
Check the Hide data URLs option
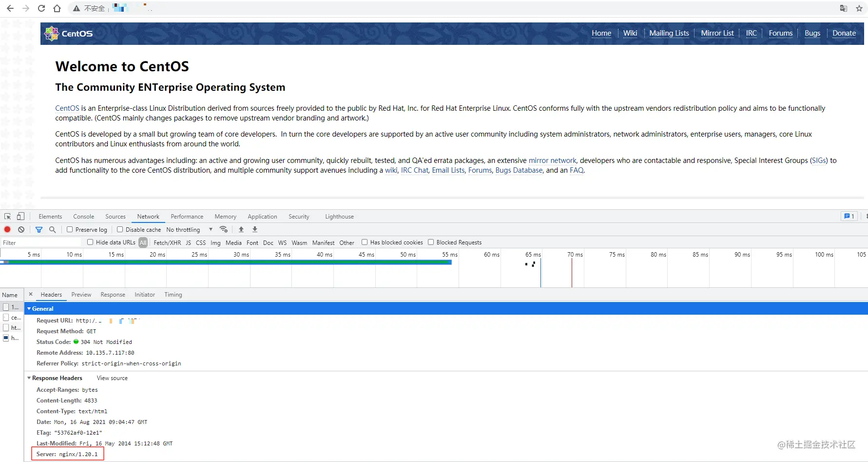(x=90, y=242)
